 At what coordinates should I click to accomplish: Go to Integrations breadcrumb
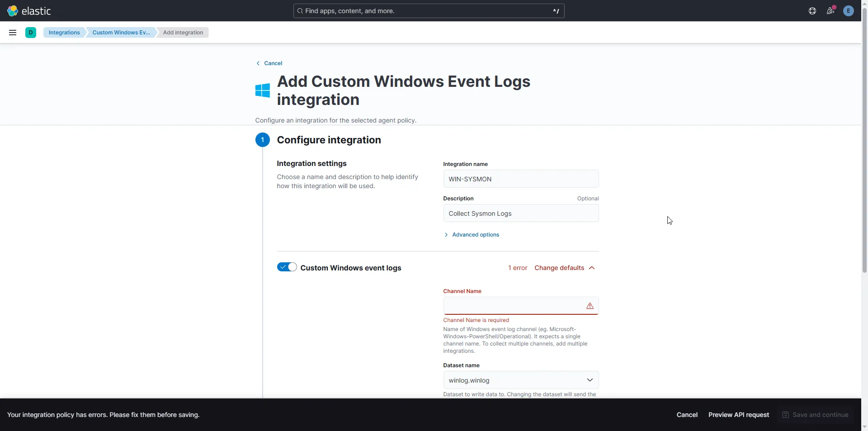click(64, 33)
